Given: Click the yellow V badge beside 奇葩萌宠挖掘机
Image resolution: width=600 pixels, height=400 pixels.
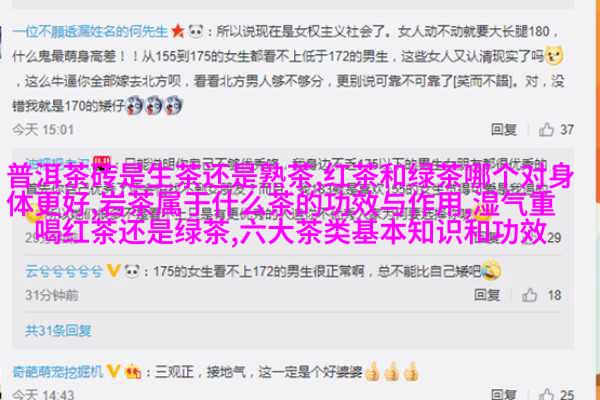Looking at the screenshot, I should click(113, 371).
